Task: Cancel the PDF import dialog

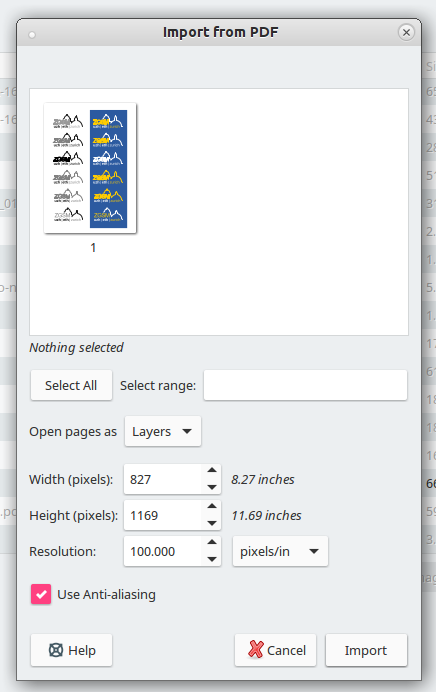Action: tap(275, 650)
